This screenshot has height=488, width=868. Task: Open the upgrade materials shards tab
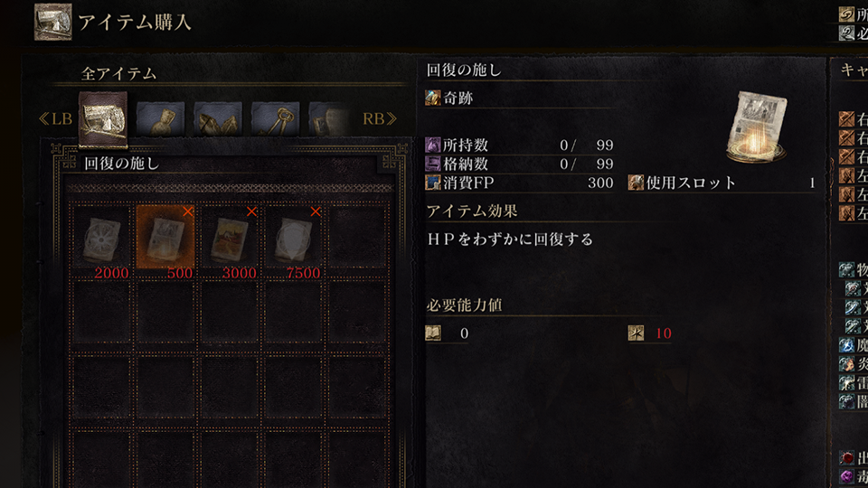pos(218,118)
